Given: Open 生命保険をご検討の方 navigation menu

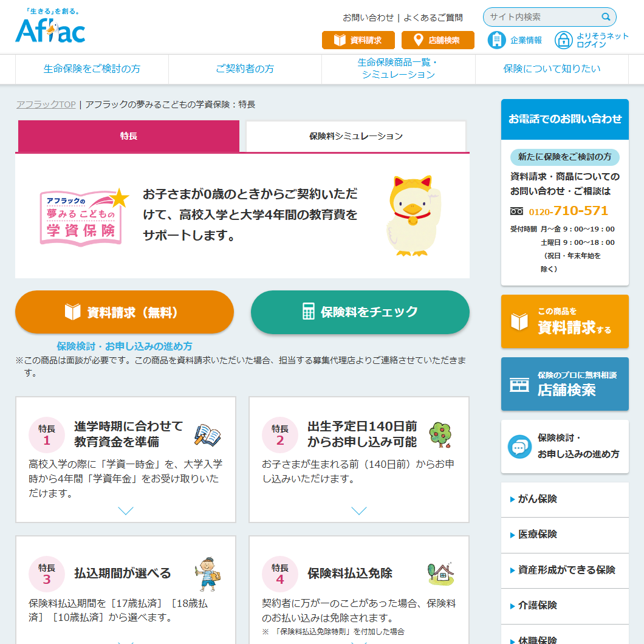Looking at the screenshot, I should 92,69.
